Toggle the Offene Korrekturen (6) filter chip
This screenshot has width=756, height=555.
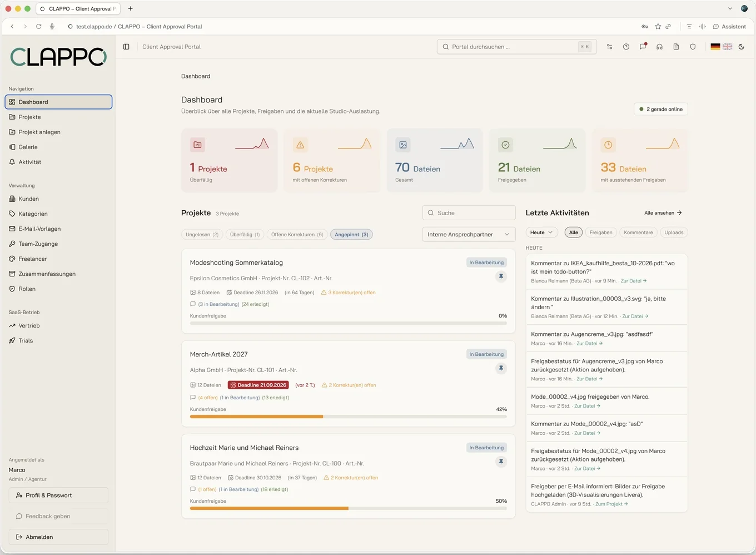pos(297,235)
